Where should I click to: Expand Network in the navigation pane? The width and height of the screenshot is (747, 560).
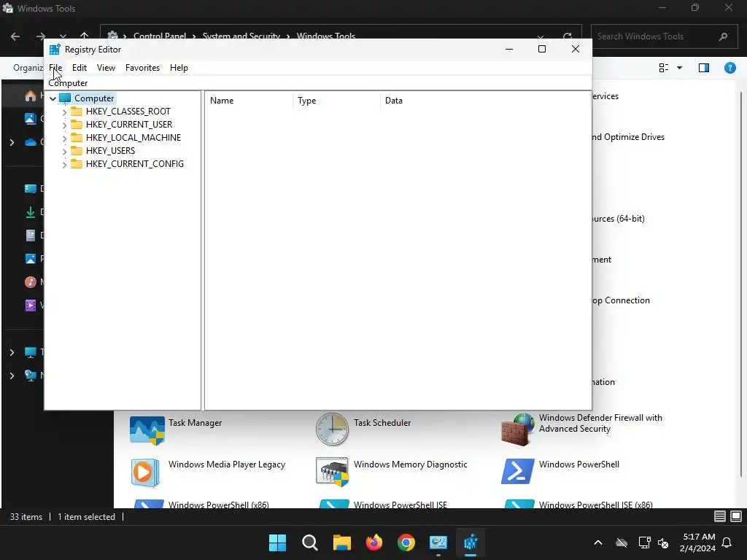pyautogui.click(x=12, y=376)
